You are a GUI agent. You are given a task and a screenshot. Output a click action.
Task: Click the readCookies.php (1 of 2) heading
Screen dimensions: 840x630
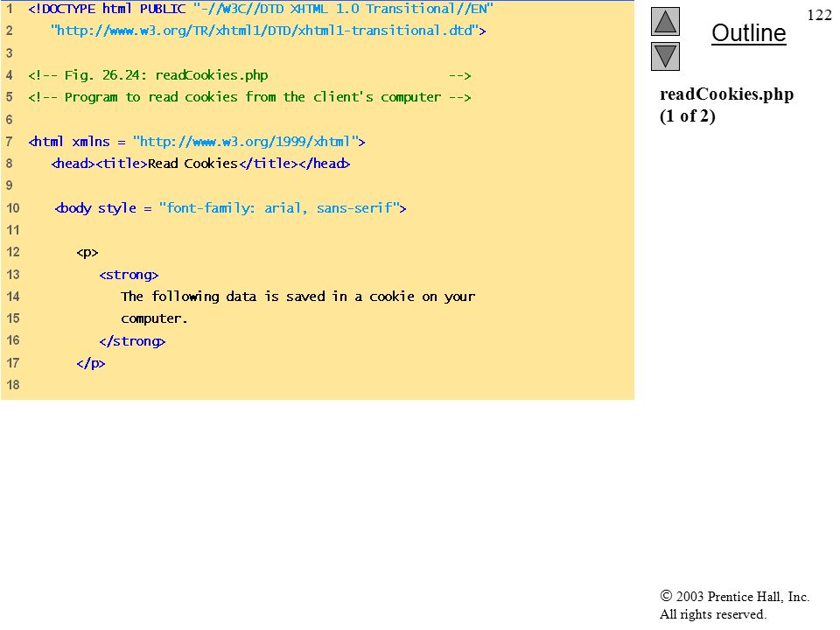726,104
